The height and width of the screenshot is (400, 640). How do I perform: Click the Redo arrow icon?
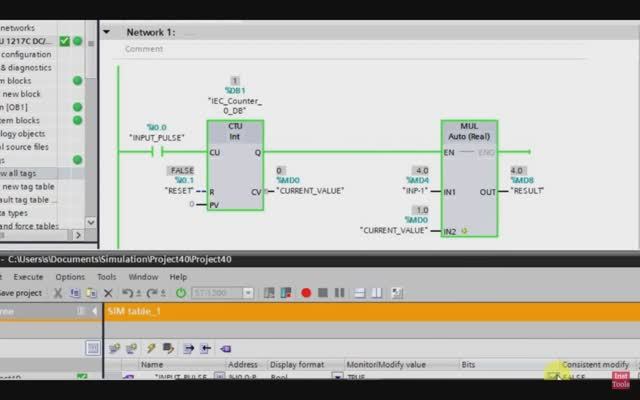152,293
